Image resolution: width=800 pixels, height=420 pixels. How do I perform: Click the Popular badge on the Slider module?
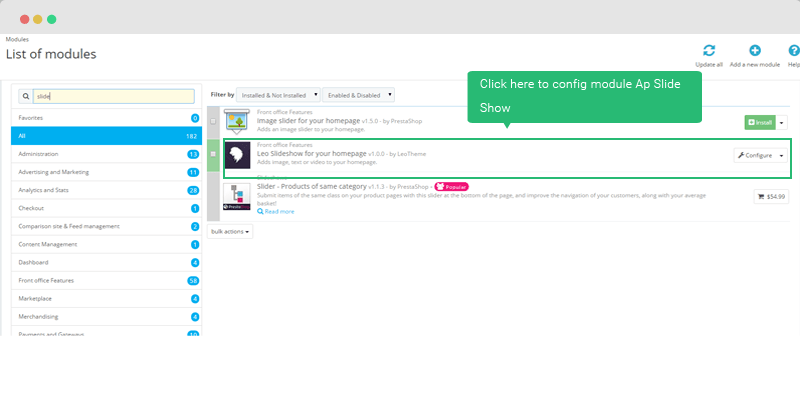pyautogui.click(x=452, y=187)
